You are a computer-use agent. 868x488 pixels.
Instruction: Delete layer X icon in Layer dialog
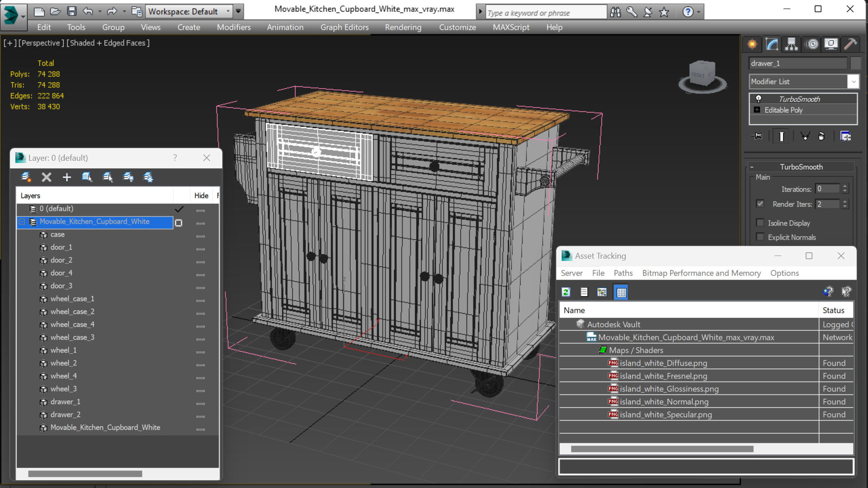(x=47, y=177)
